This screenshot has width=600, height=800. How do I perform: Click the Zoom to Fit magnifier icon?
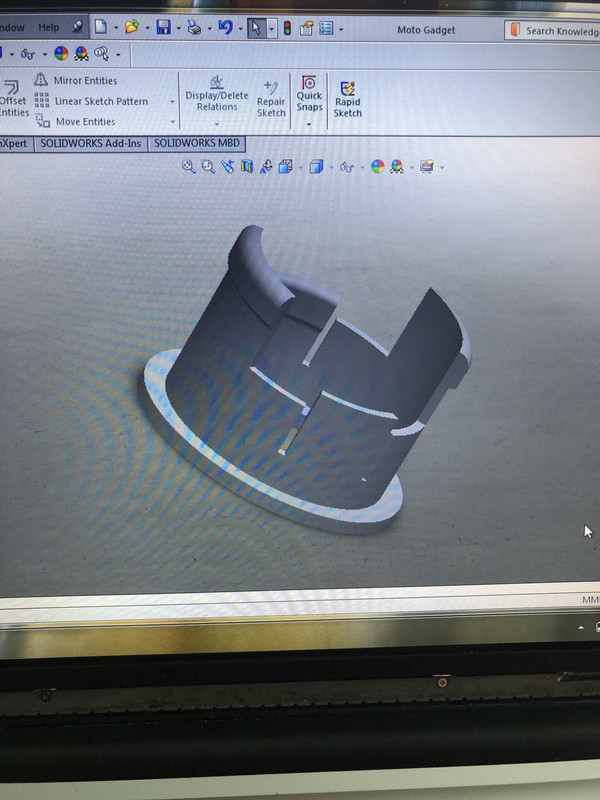[189, 166]
